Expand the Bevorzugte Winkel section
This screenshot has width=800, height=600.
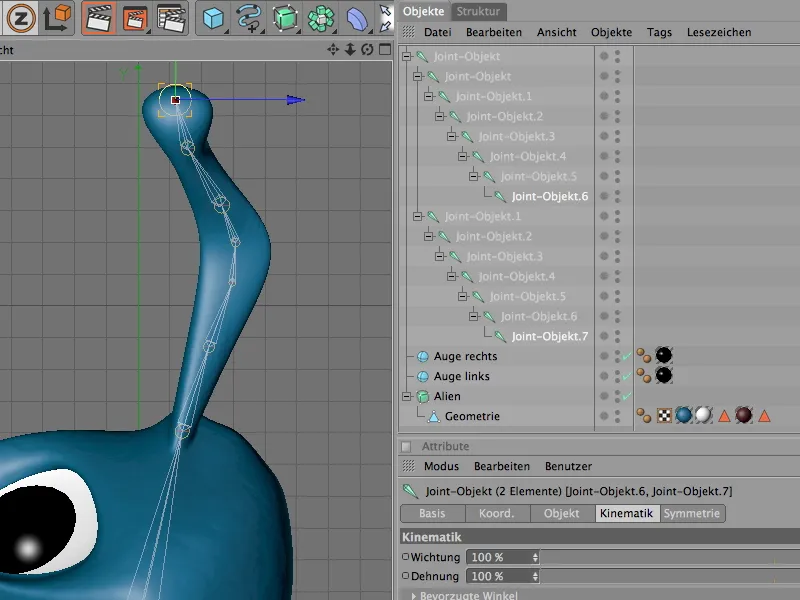coord(413,595)
